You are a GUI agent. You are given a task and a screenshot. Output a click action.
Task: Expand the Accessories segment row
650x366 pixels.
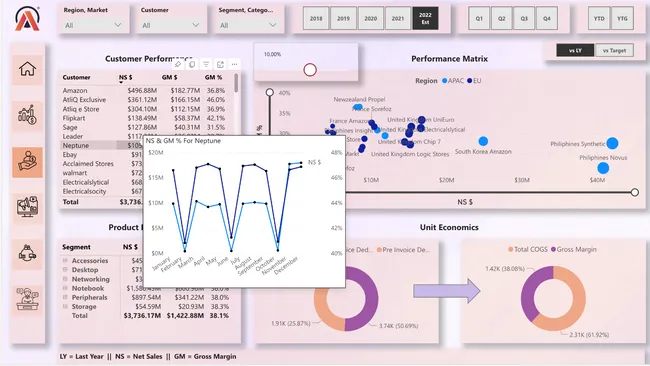(65, 261)
